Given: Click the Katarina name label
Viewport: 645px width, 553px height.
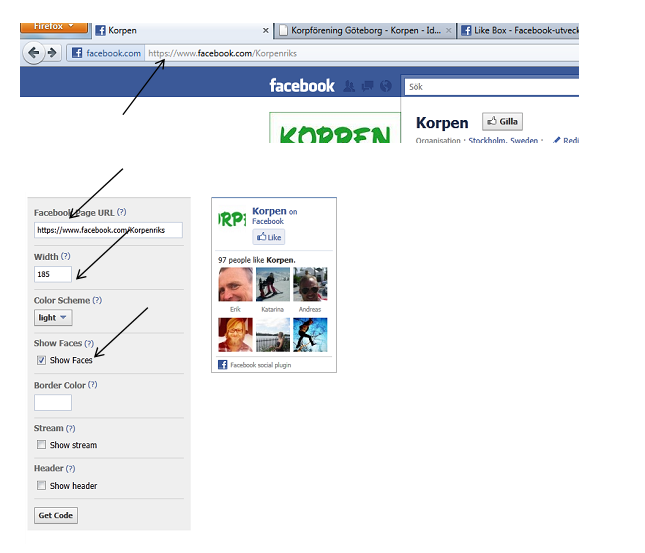Looking at the screenshot, I should coord(272,309).
